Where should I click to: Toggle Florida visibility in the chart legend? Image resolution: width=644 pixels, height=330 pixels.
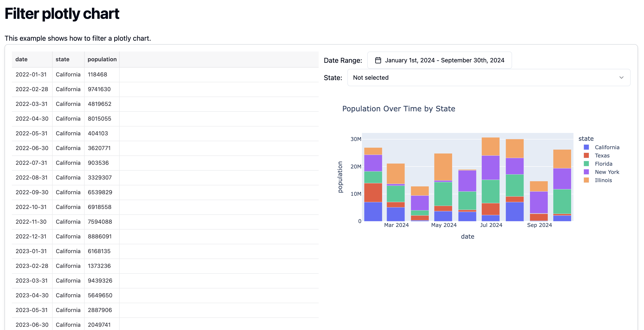point(604,164)
